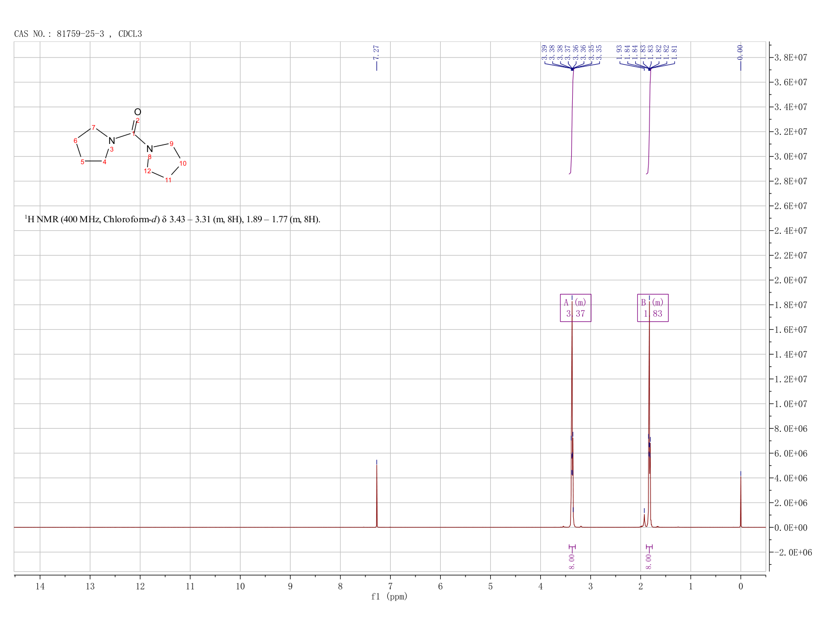Click the integral curve above the 1.83 multiplet

tap(649, 121)
